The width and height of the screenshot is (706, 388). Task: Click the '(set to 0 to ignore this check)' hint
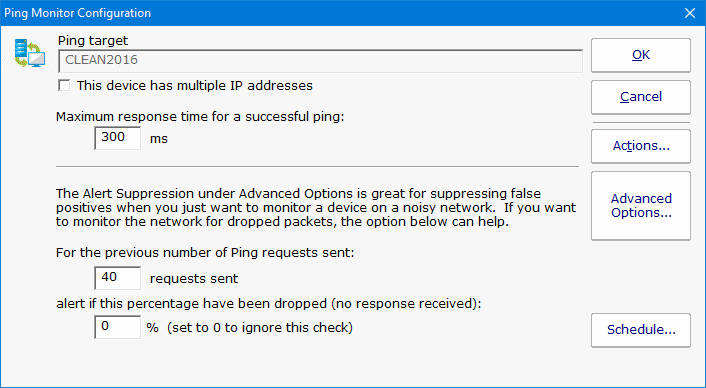(260, 328)
